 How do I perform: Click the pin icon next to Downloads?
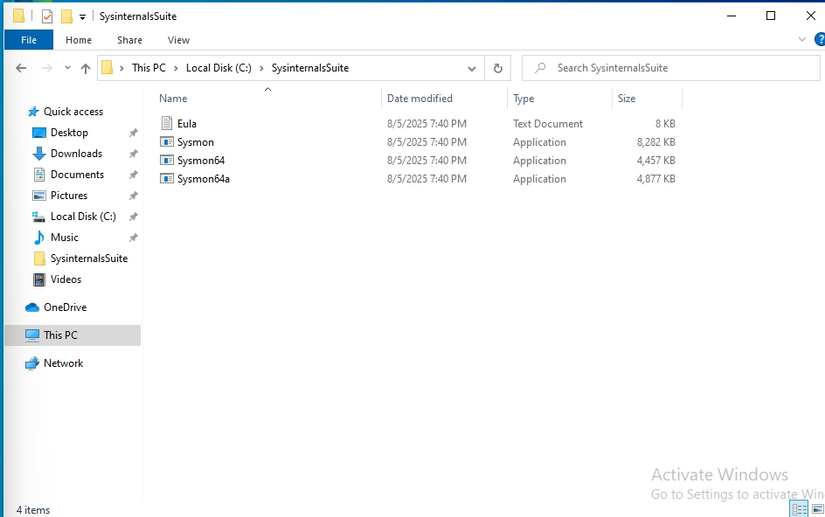pos(133,154)
